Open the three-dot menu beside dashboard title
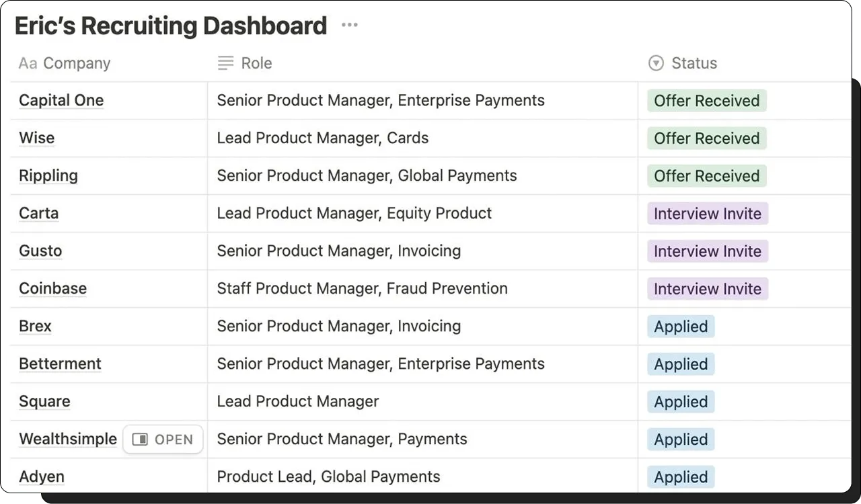 click(349, 26)
